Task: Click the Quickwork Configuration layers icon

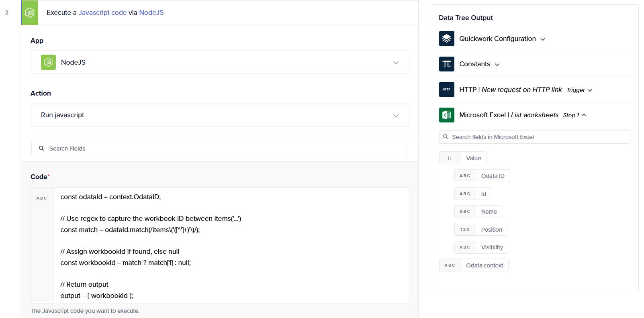Action: point(446,39)
